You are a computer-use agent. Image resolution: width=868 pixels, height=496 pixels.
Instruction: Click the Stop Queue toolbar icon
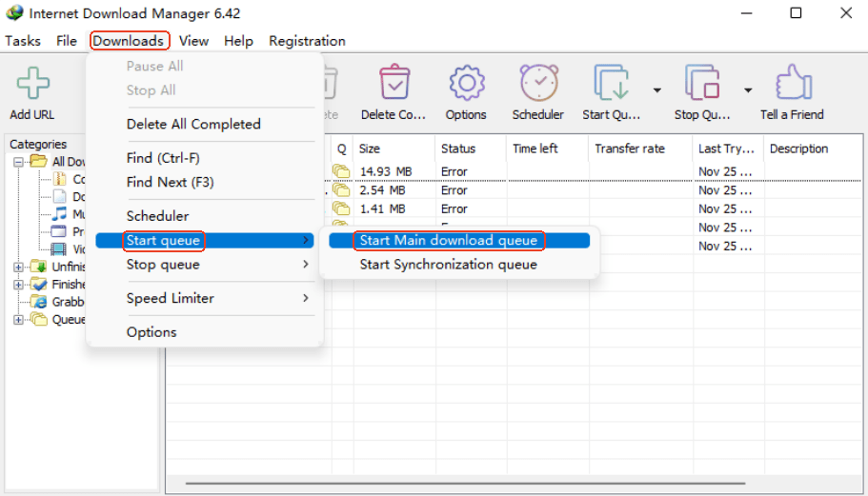coord(703,84)
